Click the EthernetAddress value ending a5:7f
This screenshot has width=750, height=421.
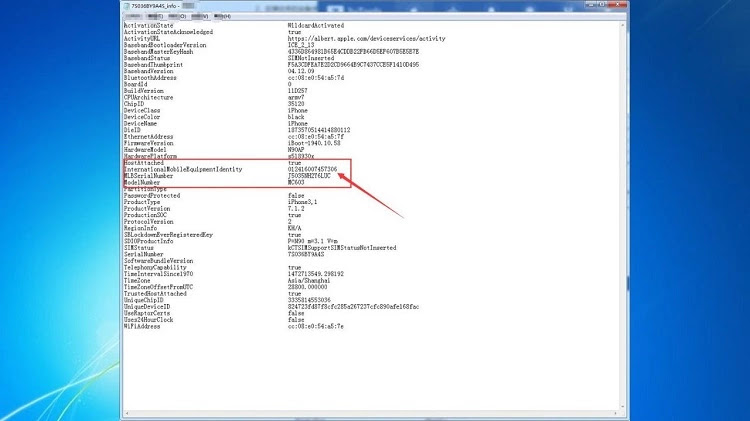click(x=316, y=136)
